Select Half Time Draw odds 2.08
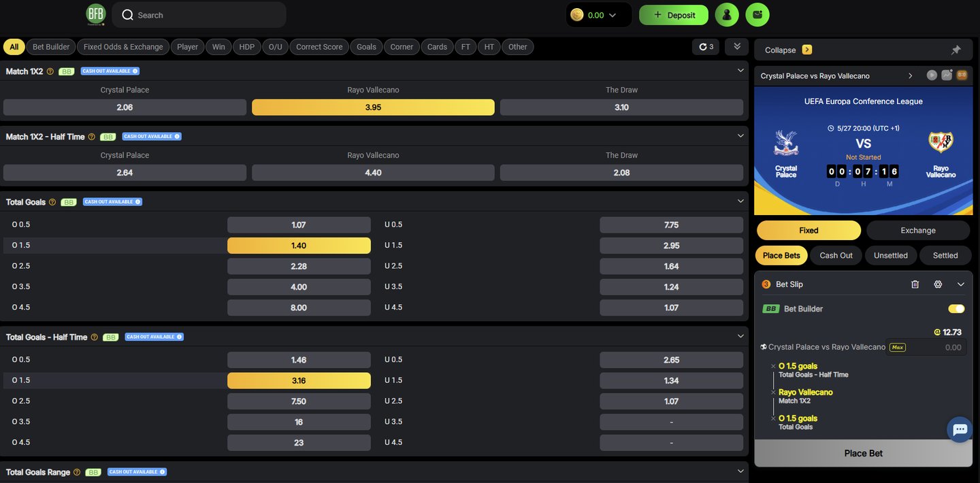The image size is (980, 483). pos(621,173)
